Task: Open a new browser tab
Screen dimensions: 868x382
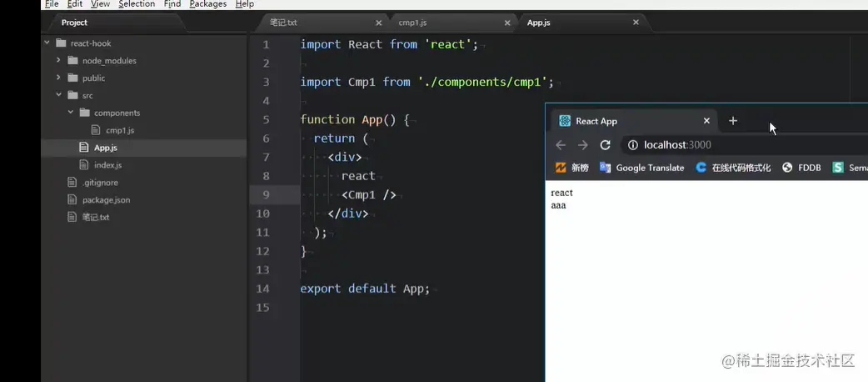Action: point(733,121)
